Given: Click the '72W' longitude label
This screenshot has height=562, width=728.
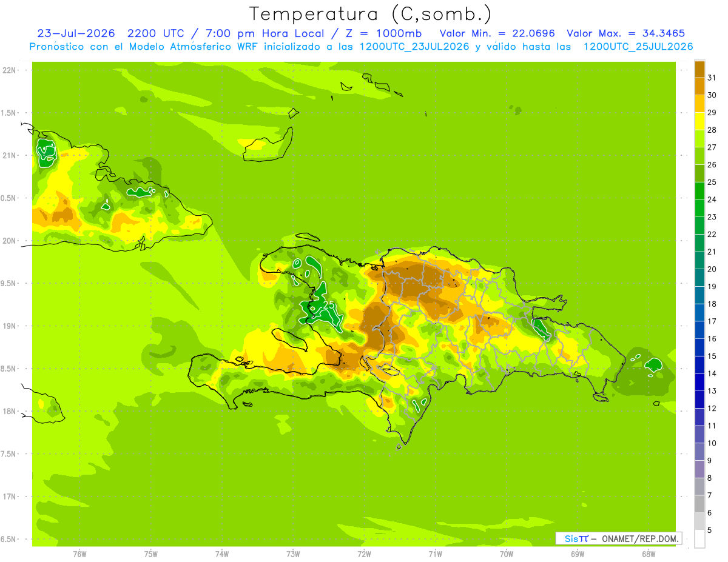Looking at the screenshot, I should tap(364, 554).
